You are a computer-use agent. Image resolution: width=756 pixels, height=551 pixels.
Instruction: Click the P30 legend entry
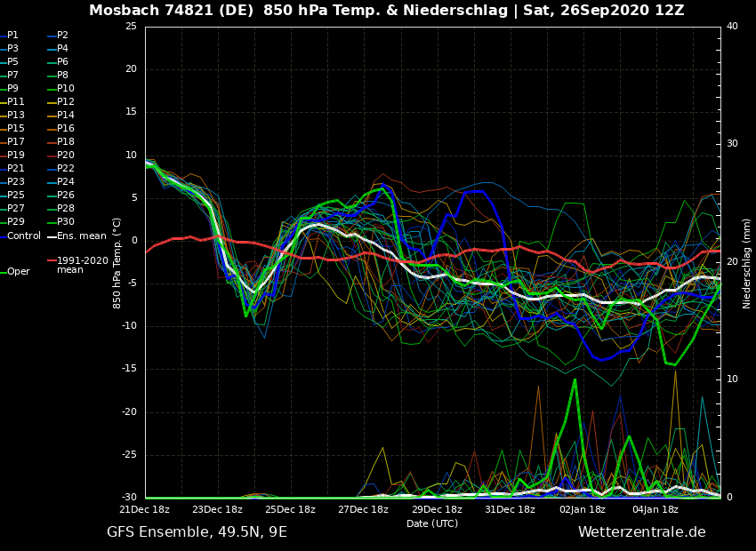click(x=66, y=222)
